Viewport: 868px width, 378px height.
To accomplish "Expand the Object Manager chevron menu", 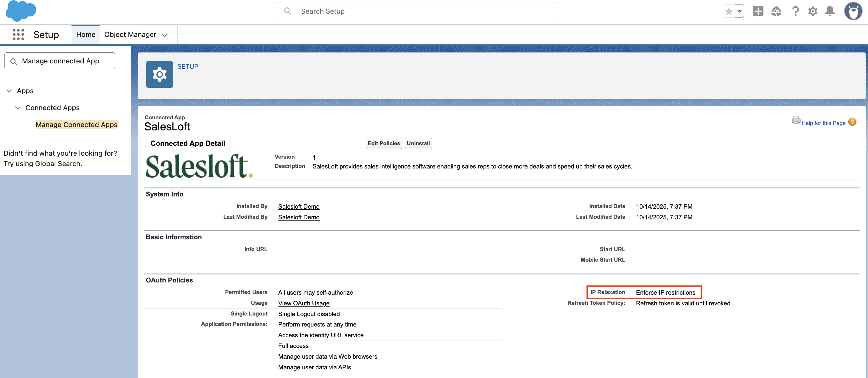I will point(165,35).
